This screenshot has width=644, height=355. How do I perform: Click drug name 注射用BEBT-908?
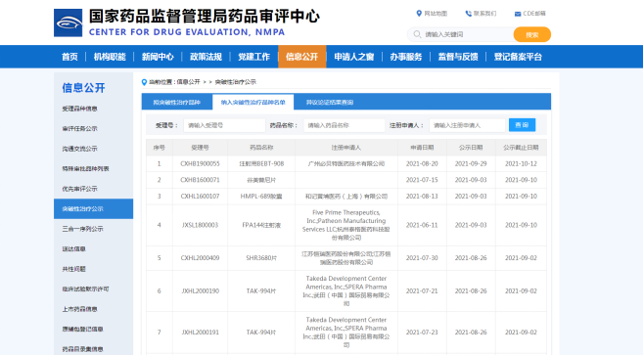(261, 163)
